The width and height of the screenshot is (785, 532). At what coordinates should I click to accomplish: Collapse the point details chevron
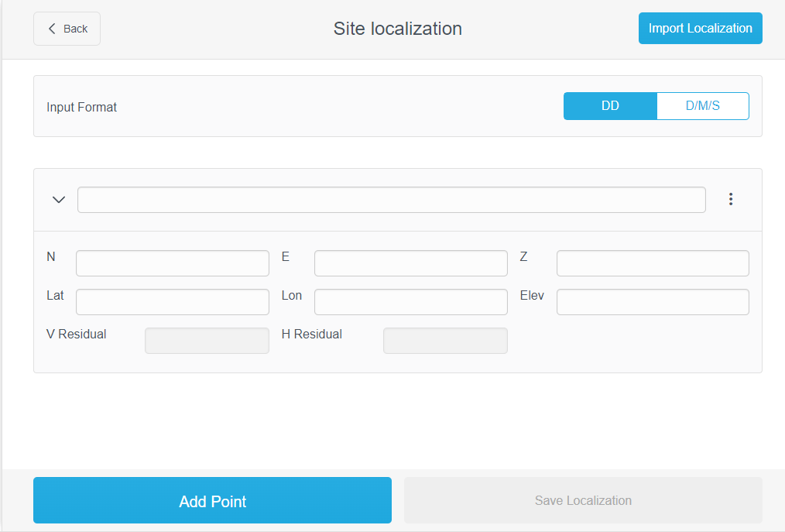tap(59, 200)
